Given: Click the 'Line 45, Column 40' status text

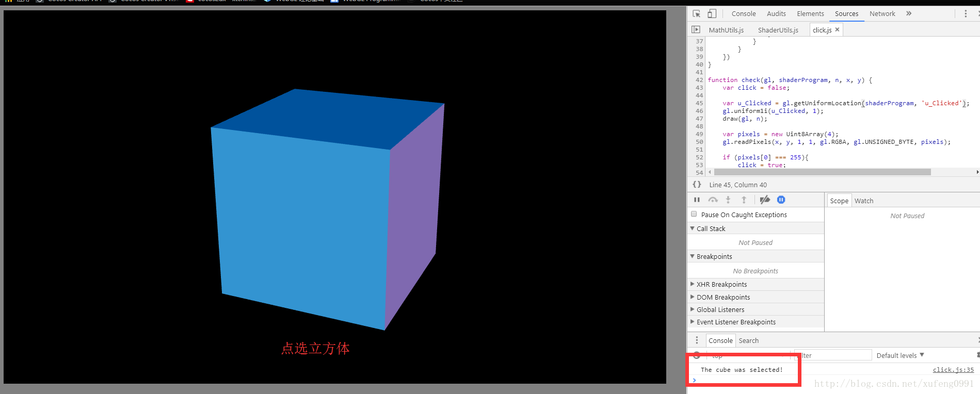Looking at the screenshot, I should 738,185.
